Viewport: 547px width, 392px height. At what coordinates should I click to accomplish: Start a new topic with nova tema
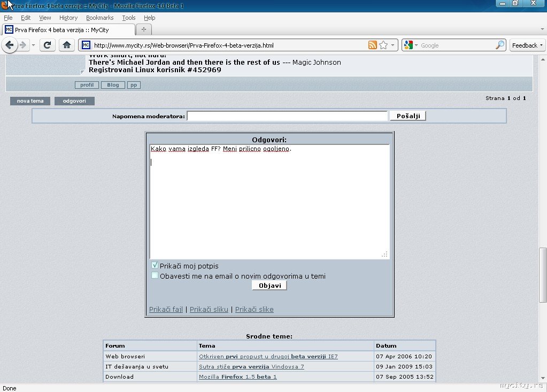point(30,101)
